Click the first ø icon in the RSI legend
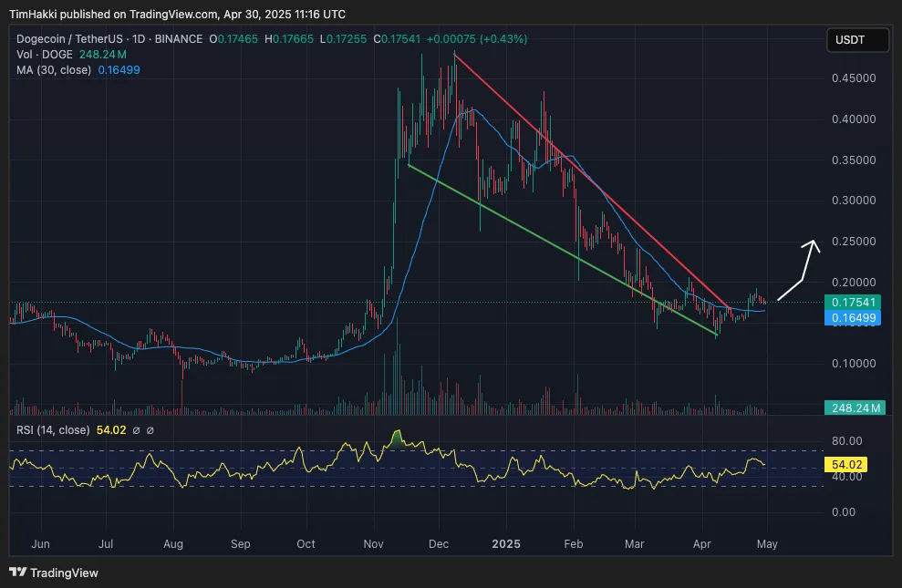The width and height of the screenshot is (902, 588). (x=137, y=429)
